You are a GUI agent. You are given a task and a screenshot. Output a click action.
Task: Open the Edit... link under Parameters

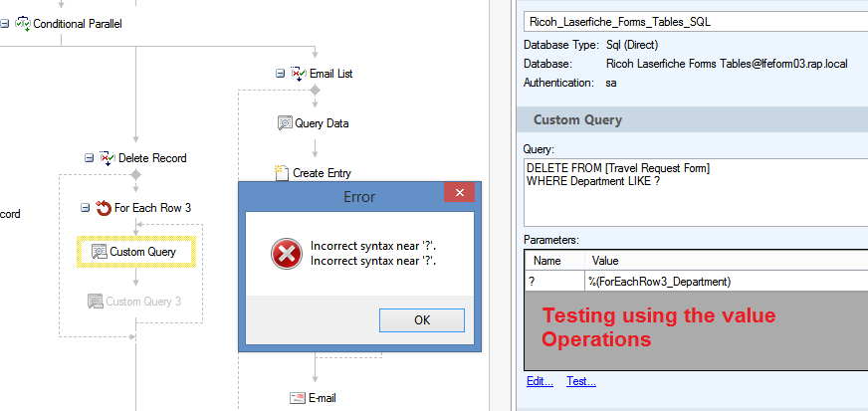pos(540,381)
